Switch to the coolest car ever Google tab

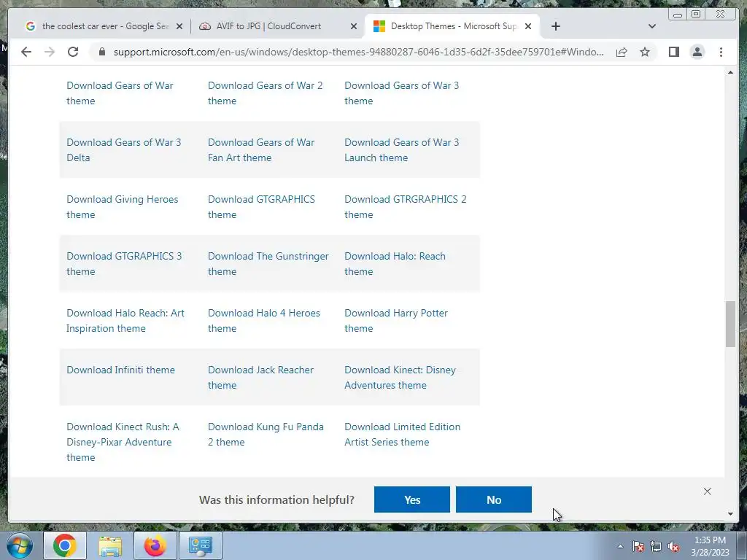coord(104,26)
